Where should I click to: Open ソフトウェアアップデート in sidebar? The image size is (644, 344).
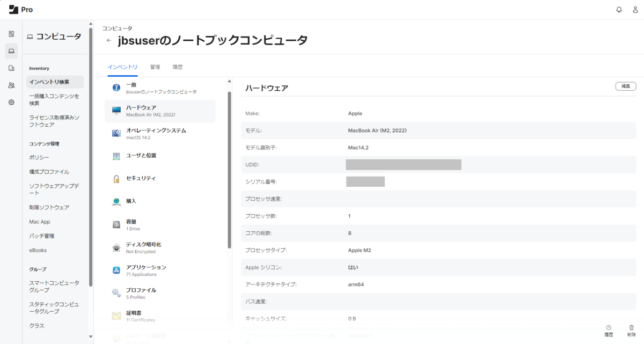[55, 189]
